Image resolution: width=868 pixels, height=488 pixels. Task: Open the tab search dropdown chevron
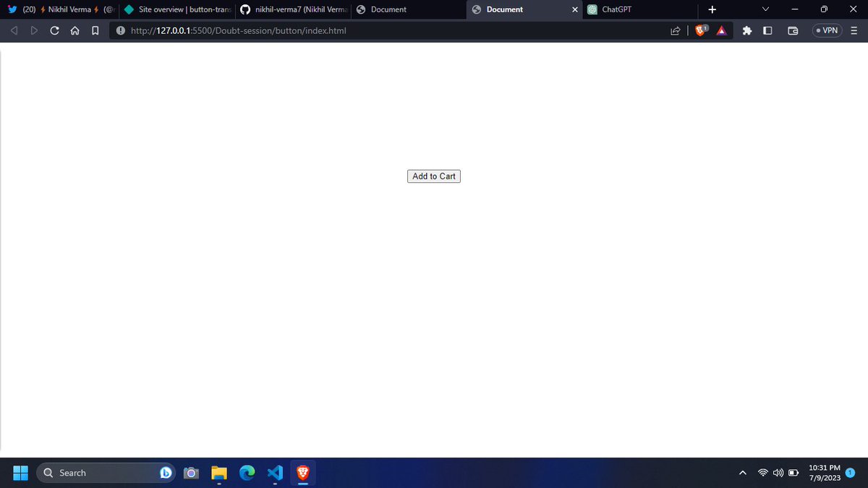click(x=766, y=9)
